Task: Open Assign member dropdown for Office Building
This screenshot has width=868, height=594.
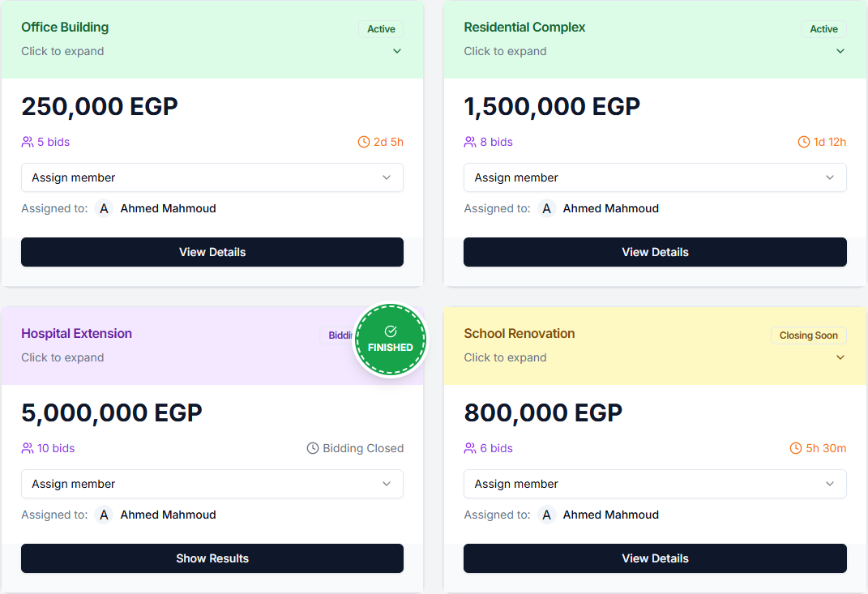Action: (212, 177)
